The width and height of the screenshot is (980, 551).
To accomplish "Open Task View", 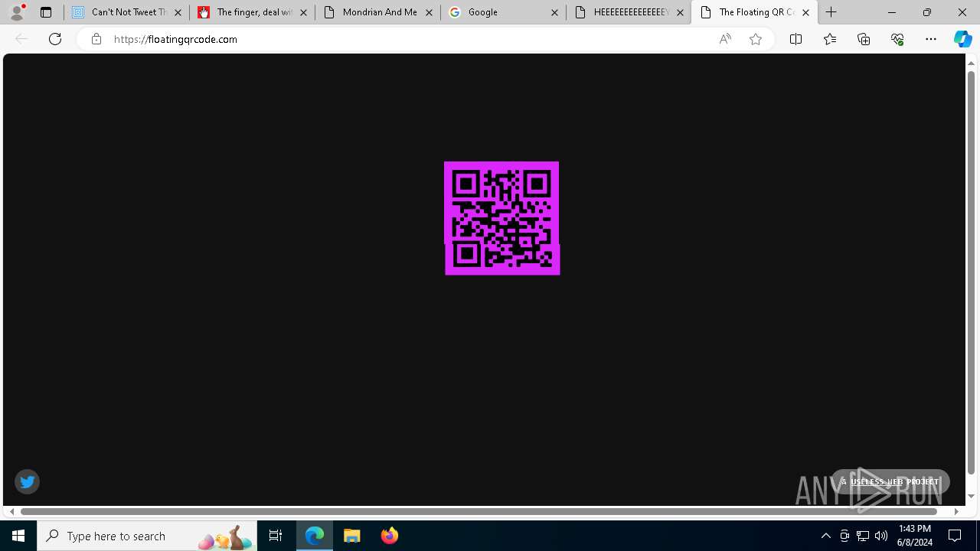I will point(276,536).
